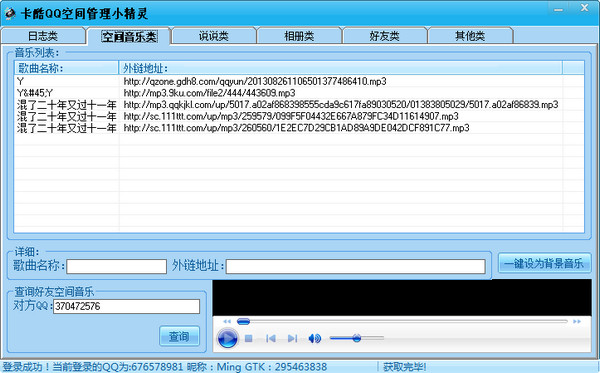Switch to the 日志类 tab

point(43,36)
